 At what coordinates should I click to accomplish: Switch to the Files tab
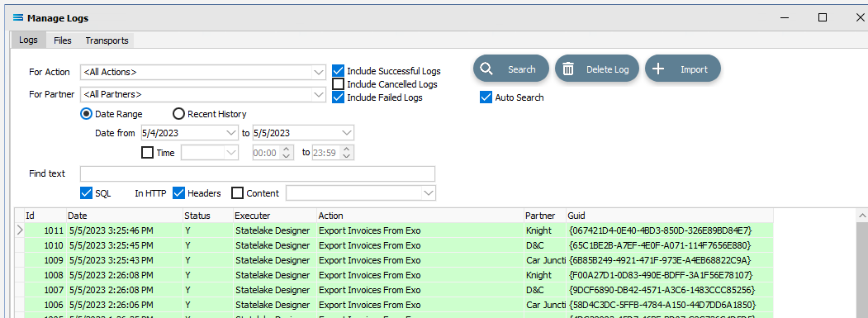pyautogui.click(x=63, y=40)
